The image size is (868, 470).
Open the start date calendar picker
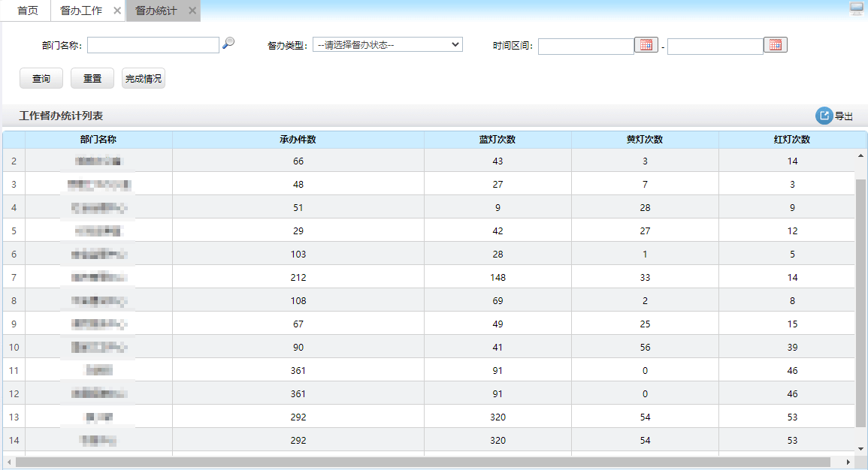[646, 45]
